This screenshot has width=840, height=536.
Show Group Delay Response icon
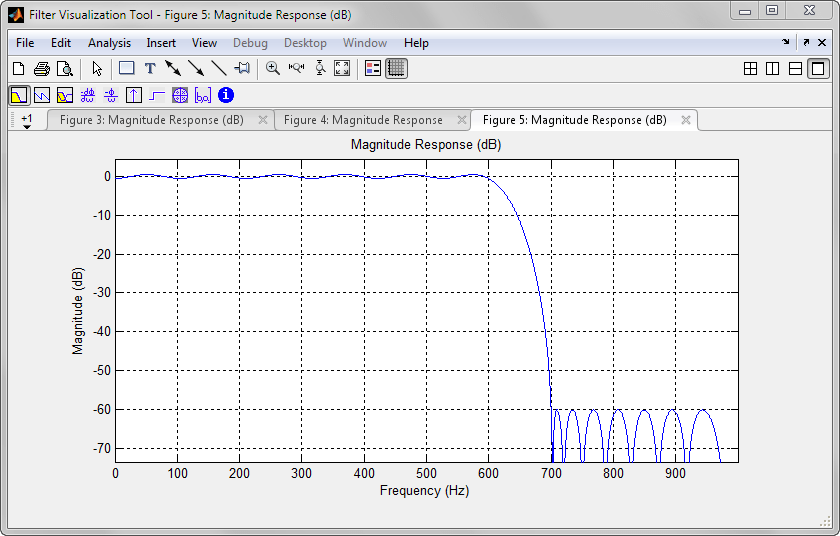[x=87, y=95]
